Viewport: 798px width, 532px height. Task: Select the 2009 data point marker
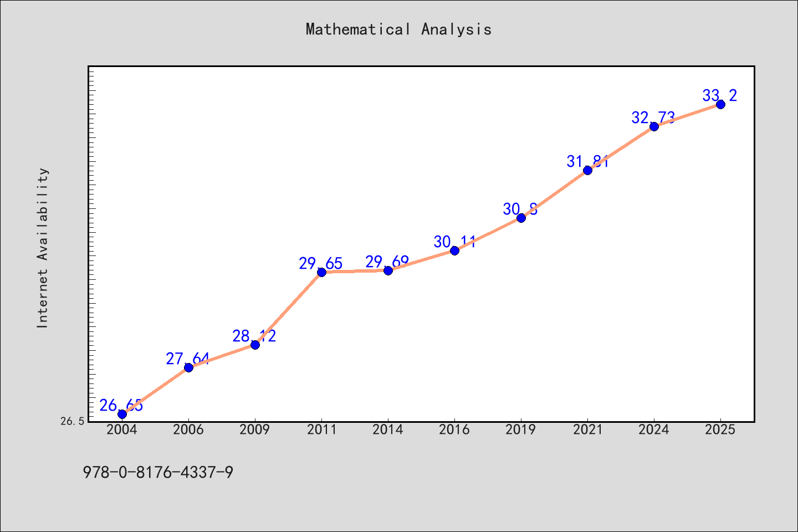click(x=255, y=345)
